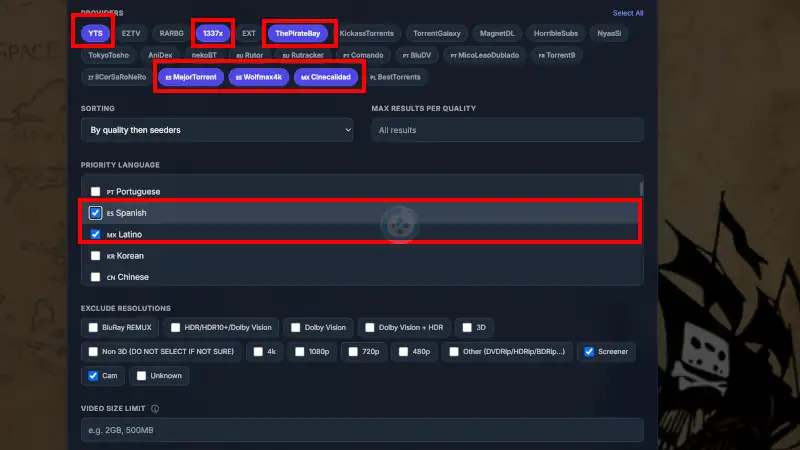Open the Sorting dropdown
800x450 pixels.
tap(217, 130)
